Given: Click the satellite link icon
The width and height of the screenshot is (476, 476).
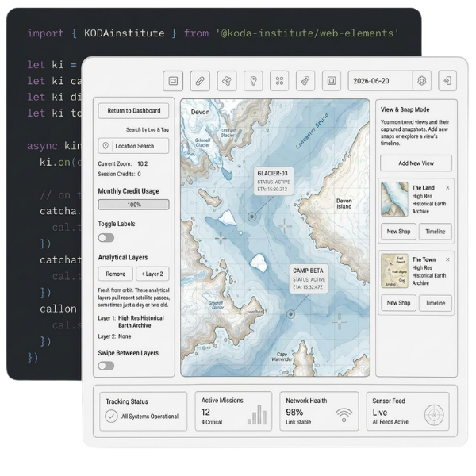Looking at the screenshot, I should click(305, 81).
